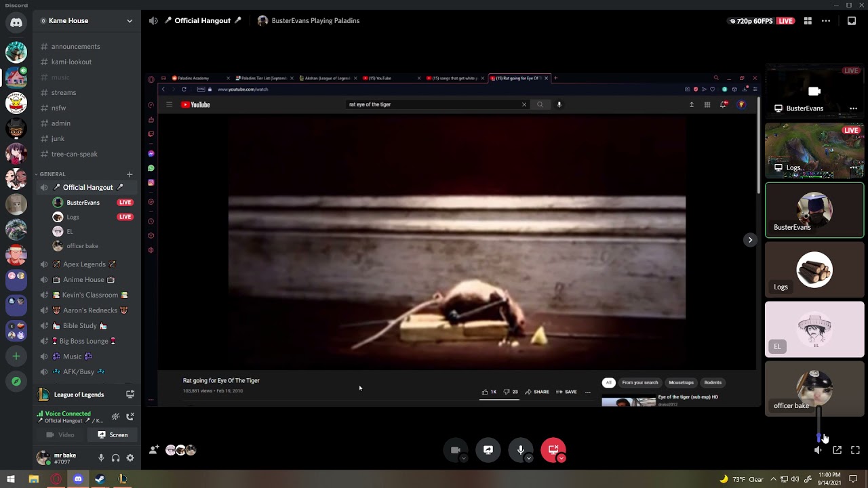Viewport: 868px width, 488px height.
Task: Open Discord home direct messages
Action: (16, 22)
